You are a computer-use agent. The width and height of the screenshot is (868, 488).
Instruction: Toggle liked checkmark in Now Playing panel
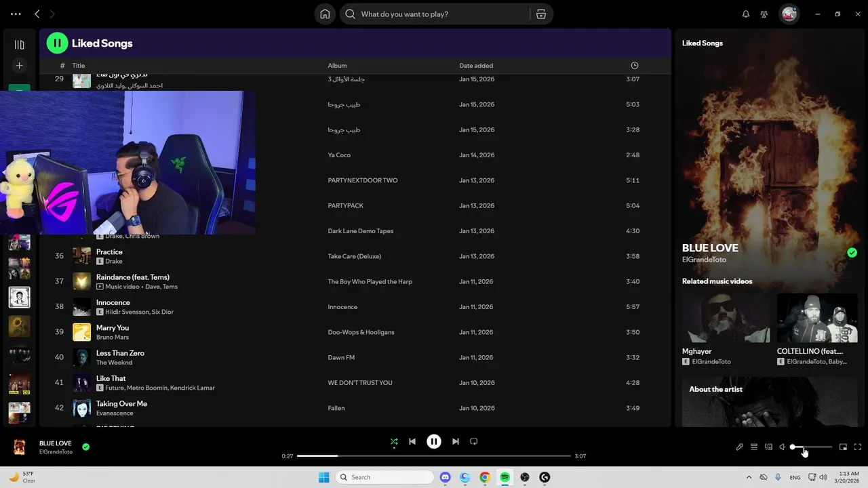point(852,253)
